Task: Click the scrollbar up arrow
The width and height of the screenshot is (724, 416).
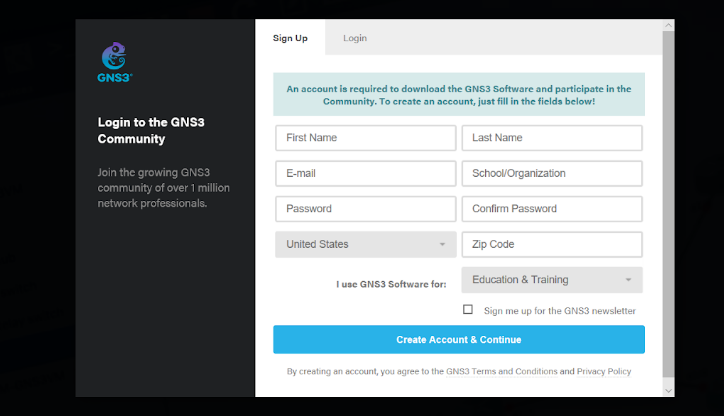Action: [x=668, y=25]
